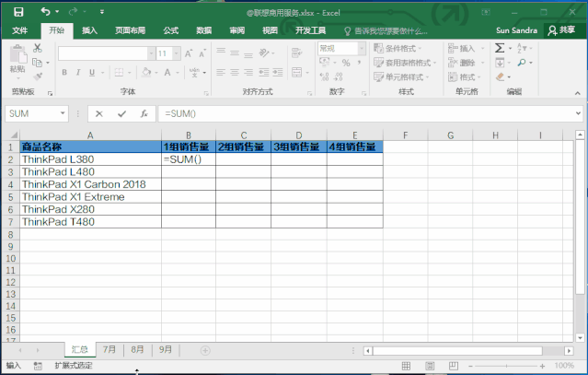Click the Clear eraser icon

[500, 77]
